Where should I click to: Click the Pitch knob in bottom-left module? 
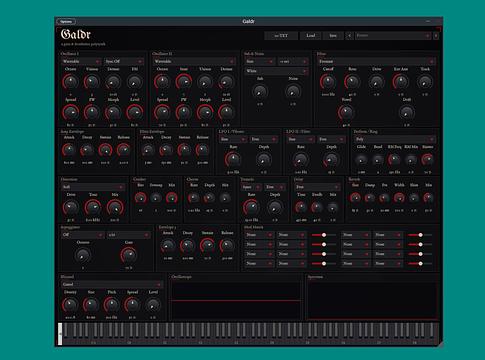[111, 305]
